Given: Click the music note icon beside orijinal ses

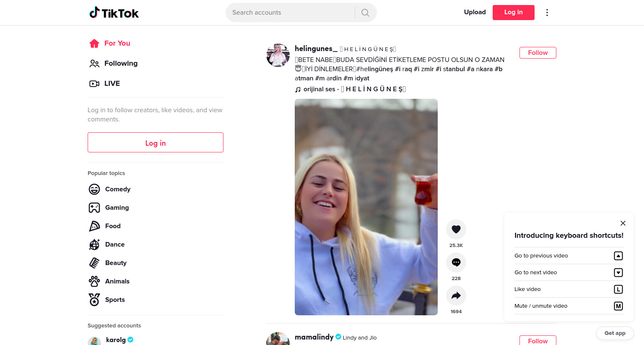Looking at the screenshot, I should (x=298, y=89).
